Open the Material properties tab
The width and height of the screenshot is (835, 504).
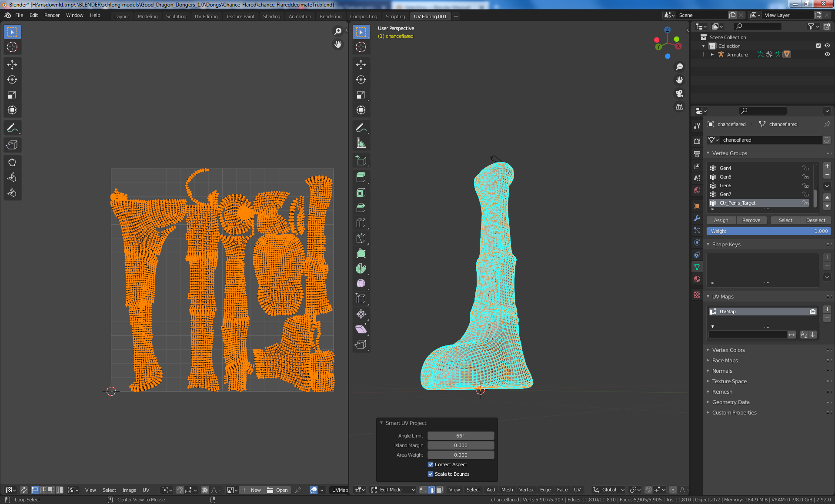[697, 279]
